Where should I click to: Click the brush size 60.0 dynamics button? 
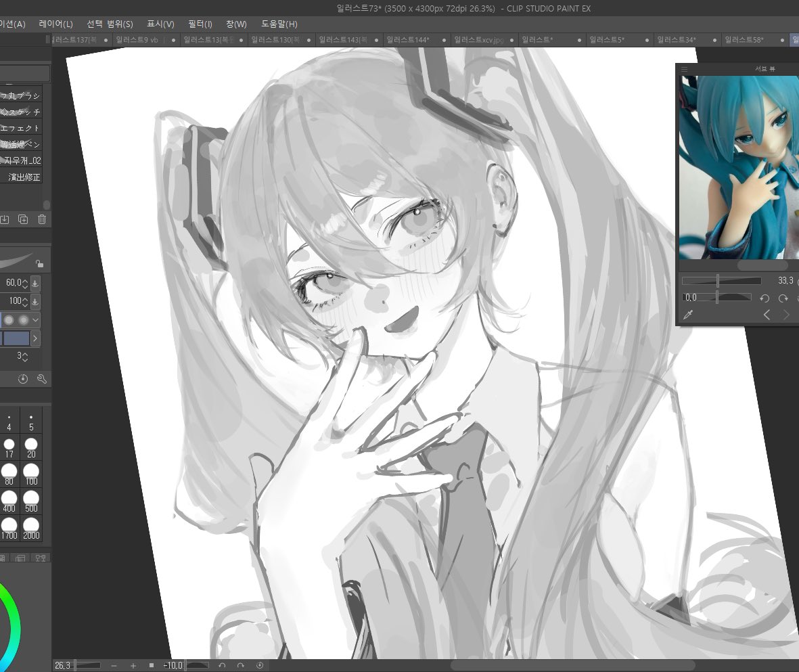(35, 283)
